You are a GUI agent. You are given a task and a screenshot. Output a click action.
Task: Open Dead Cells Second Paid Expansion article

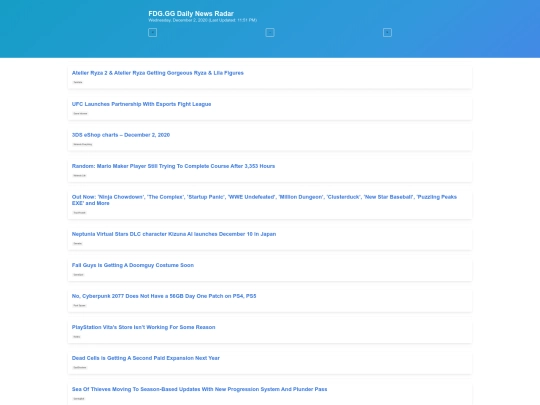146,358
